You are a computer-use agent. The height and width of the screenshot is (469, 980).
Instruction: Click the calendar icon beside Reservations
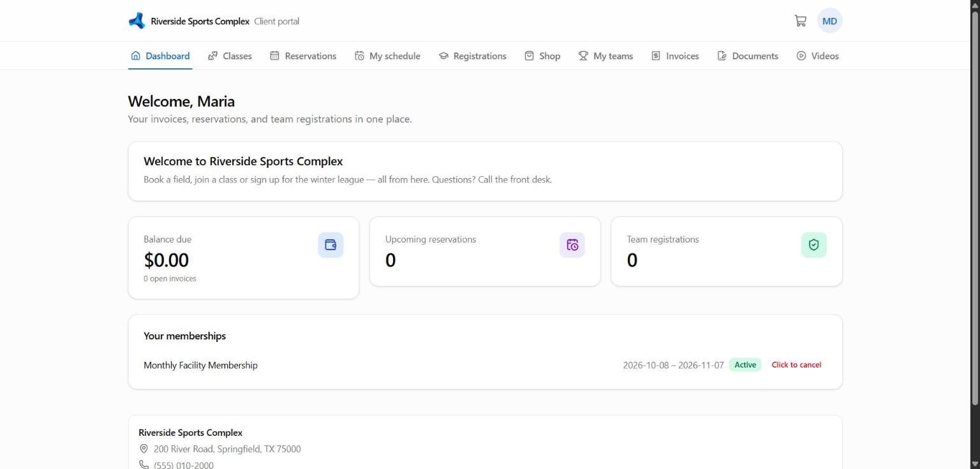275,56
